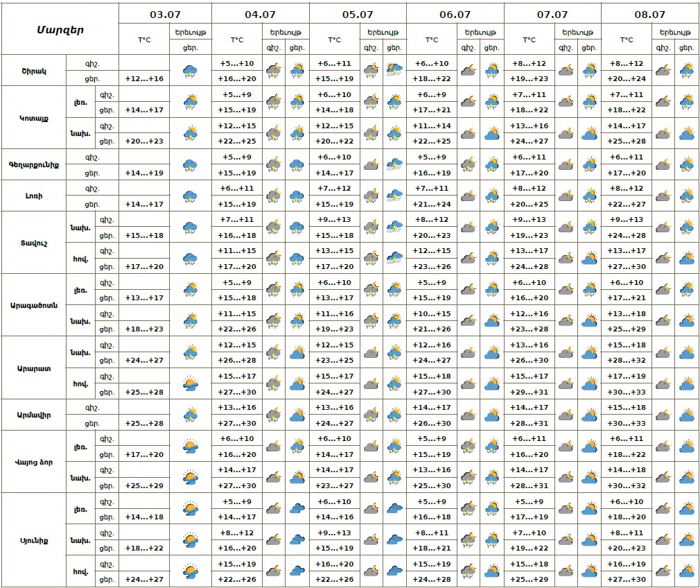Click the Գեղարքունիք region name
Image resolution: width=700 pixels, height=588 pixels.
[x=34, y=165]
